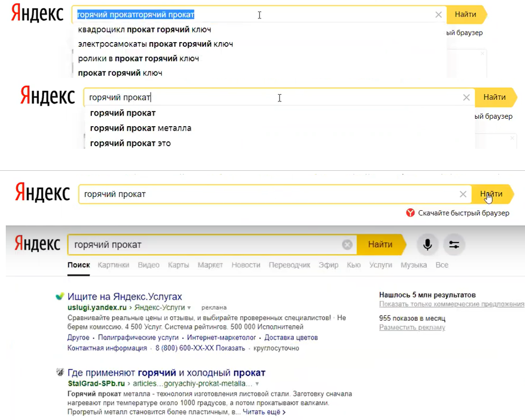Click the microphone voice search icon

(428, 244)
